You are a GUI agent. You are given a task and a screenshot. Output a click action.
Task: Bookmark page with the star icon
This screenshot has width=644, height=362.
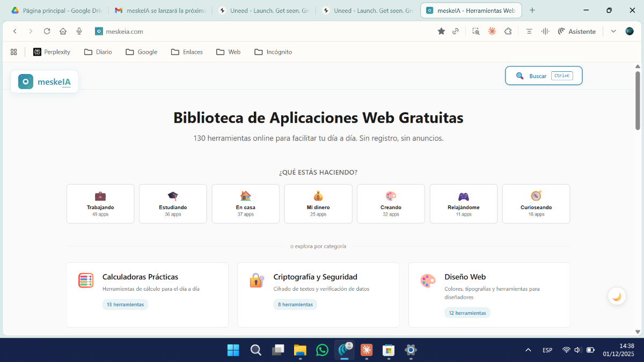[441, 32]
